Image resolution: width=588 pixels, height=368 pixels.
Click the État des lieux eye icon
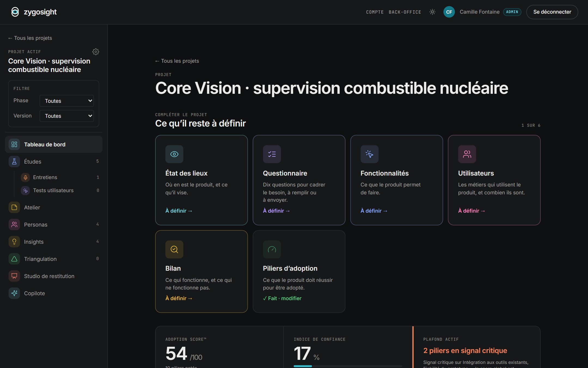174,154
